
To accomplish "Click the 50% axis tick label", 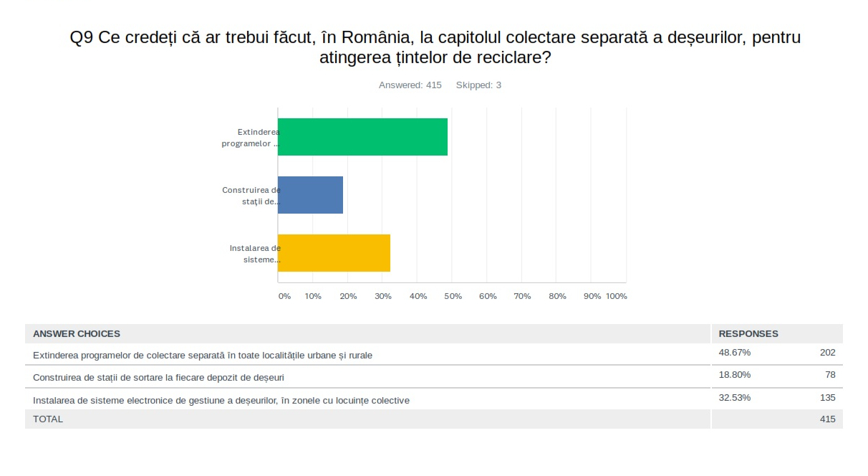I will pyautogui.click(x=453, y=297).
